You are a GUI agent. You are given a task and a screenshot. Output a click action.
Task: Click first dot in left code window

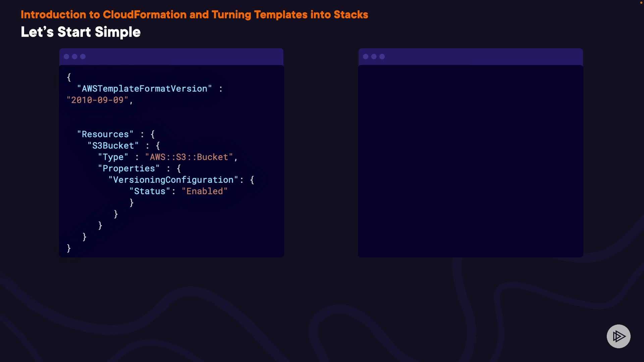(66, 57)
